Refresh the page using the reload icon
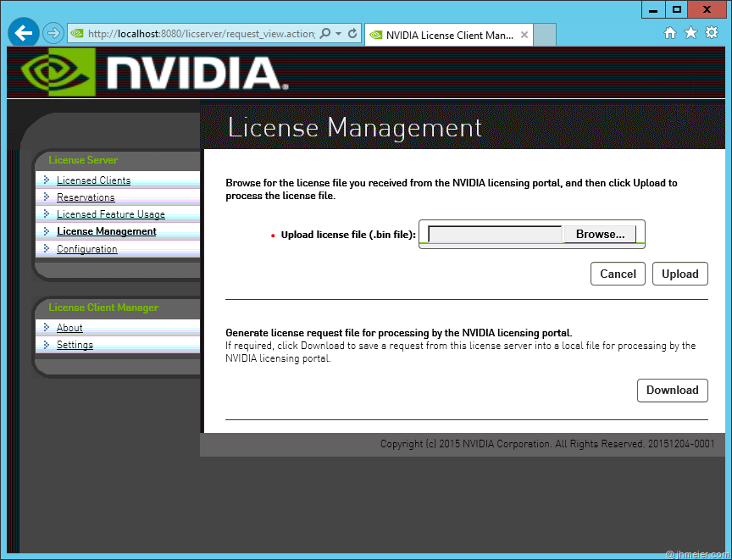Screen dimensions: 732x560 click(352, 34)
